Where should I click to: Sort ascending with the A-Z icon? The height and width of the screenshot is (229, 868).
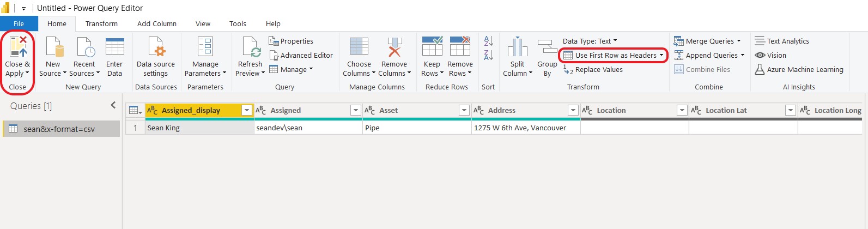pos(489,41)
